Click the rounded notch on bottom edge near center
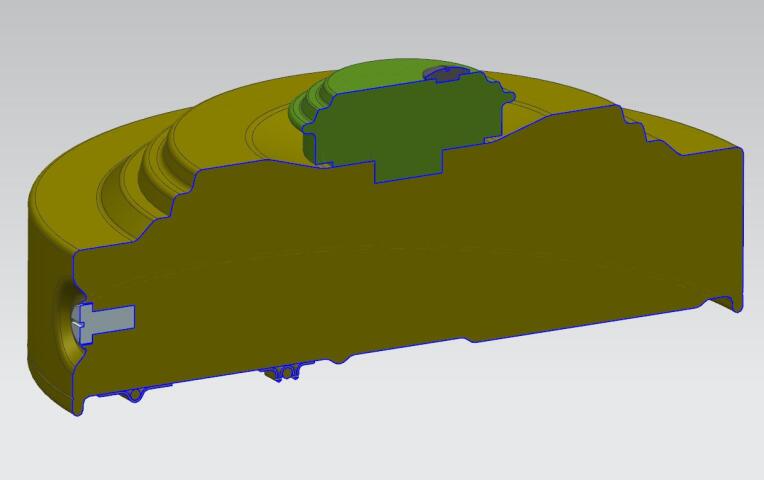This screenshot has width=764, height=480. 340,361
